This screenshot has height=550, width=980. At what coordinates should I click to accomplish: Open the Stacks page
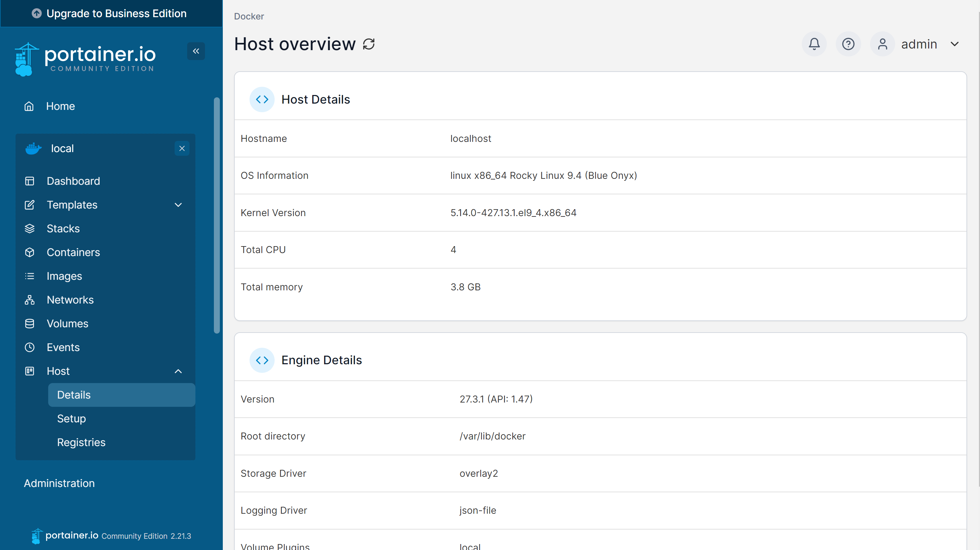(x=63, y=229)
